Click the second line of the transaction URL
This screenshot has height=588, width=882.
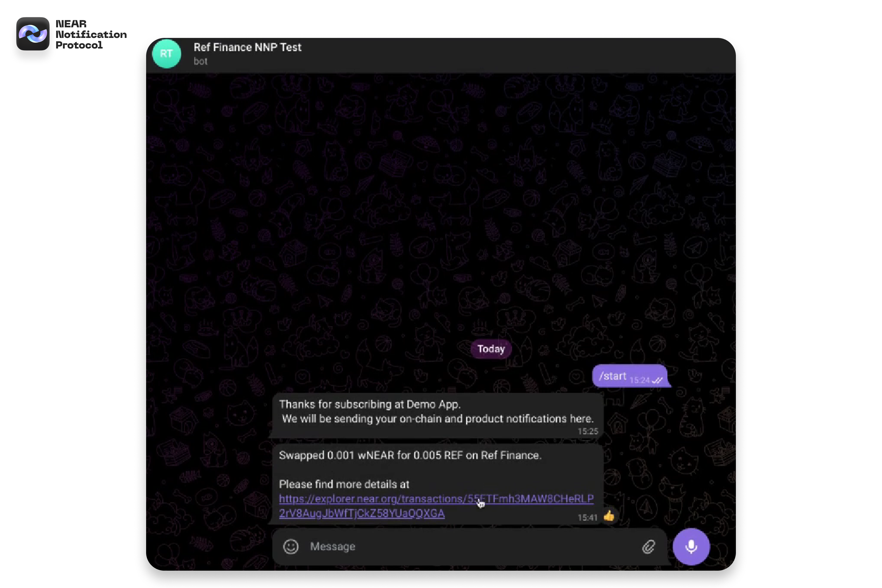pyautogui.click(x=362, y=513)
